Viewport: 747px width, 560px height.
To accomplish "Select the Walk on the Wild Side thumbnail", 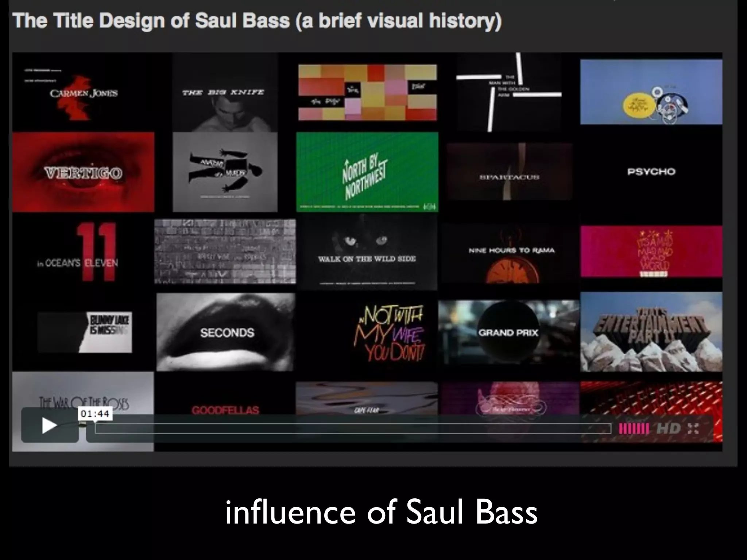I will pyautogui.click(x=367, y=252).
